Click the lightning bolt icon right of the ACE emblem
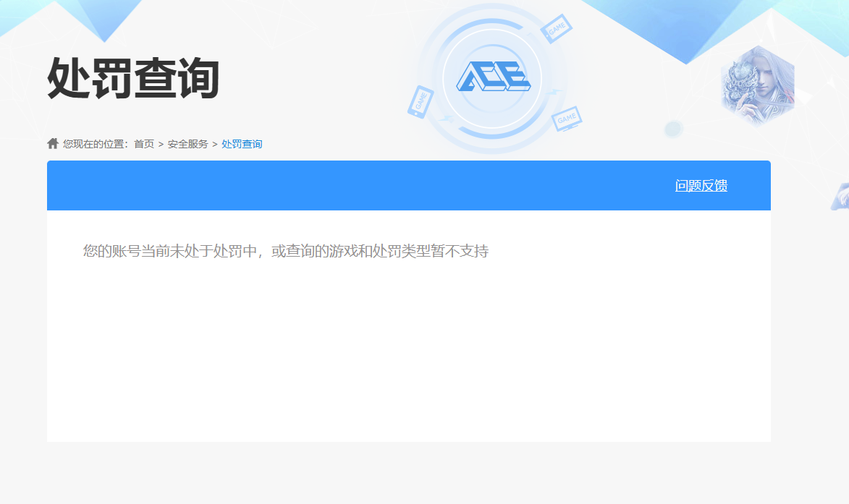 click(x=554, y=91)
